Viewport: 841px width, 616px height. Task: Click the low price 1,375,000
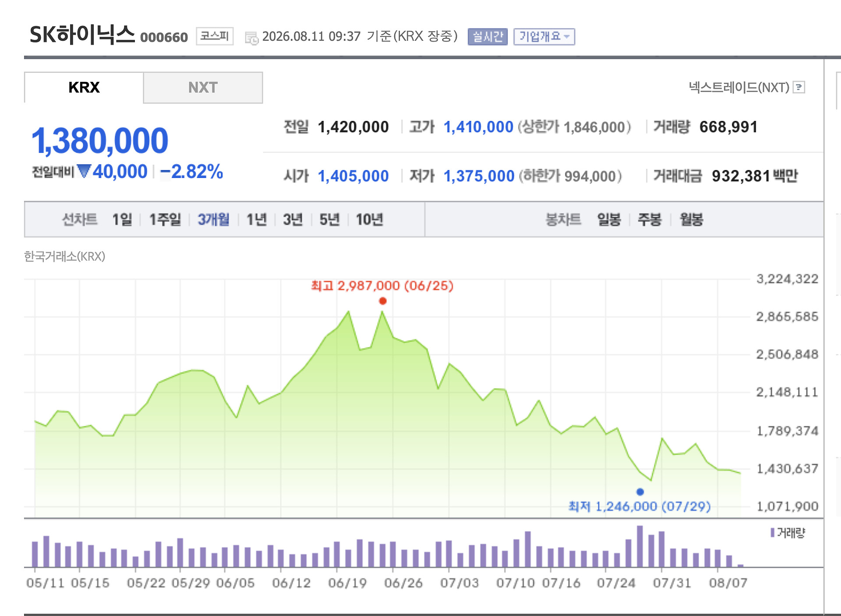479,176
